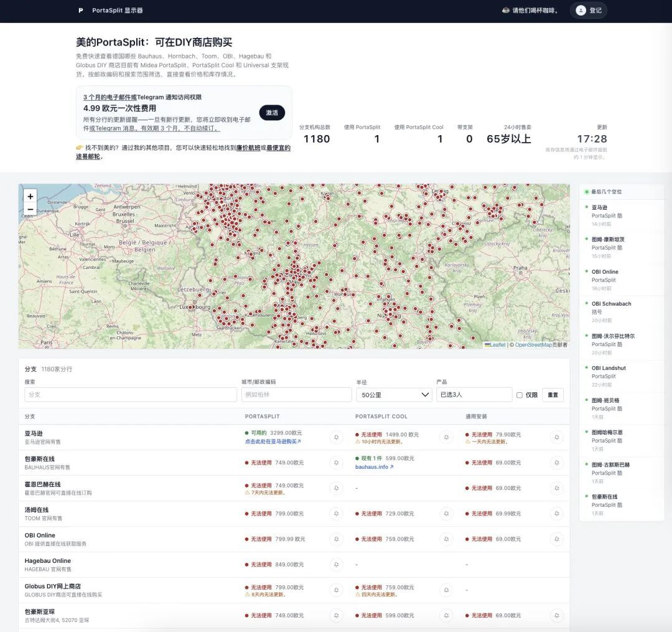Click the 17:28 update time value

(592, 139)
